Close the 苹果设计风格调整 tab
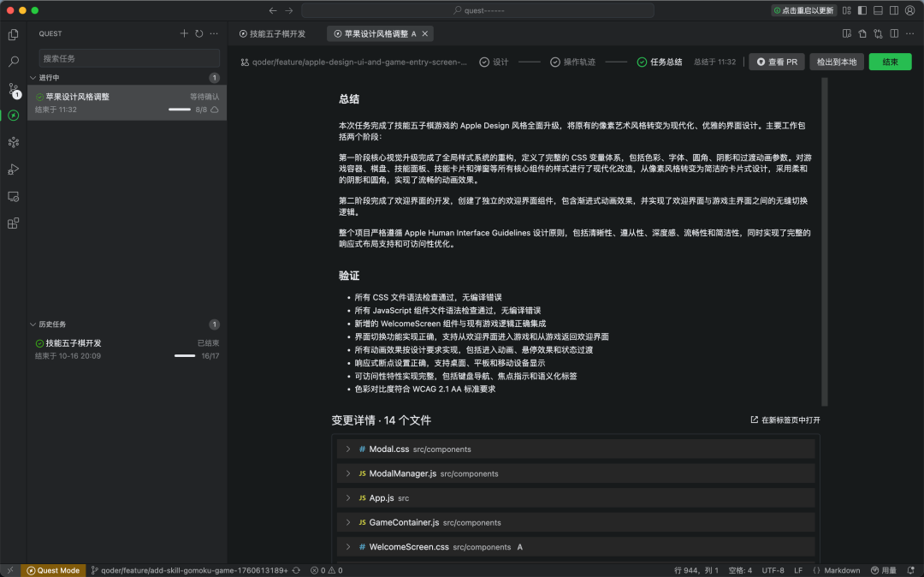Viewport: 924px width, 577px height. 425,33
